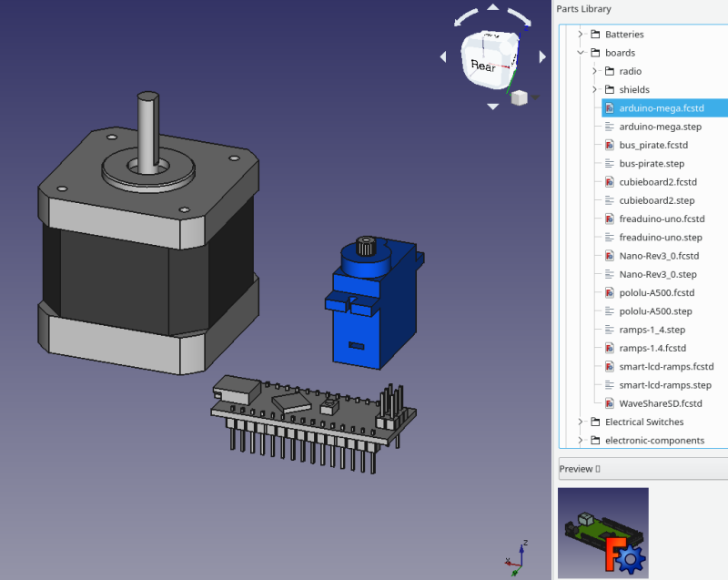The image size is (728, 580).
Task: Collapse the boards folder
Action: coord(580,53)
